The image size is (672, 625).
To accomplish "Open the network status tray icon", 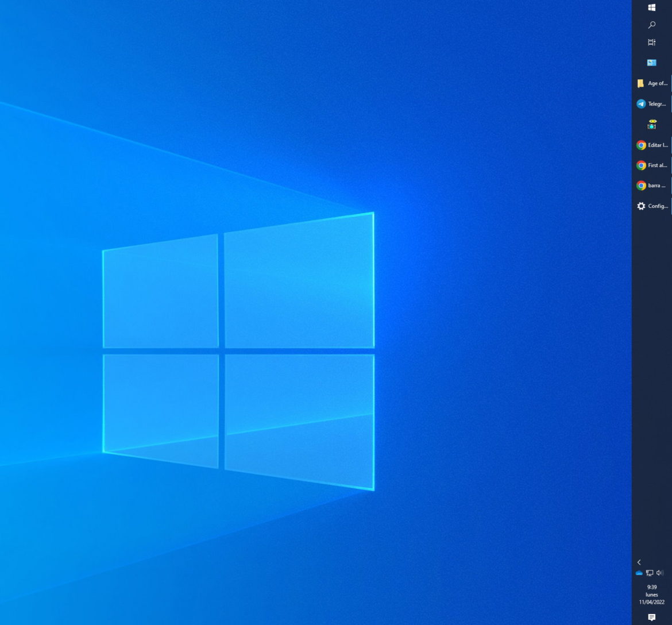I will pos(650,573).
